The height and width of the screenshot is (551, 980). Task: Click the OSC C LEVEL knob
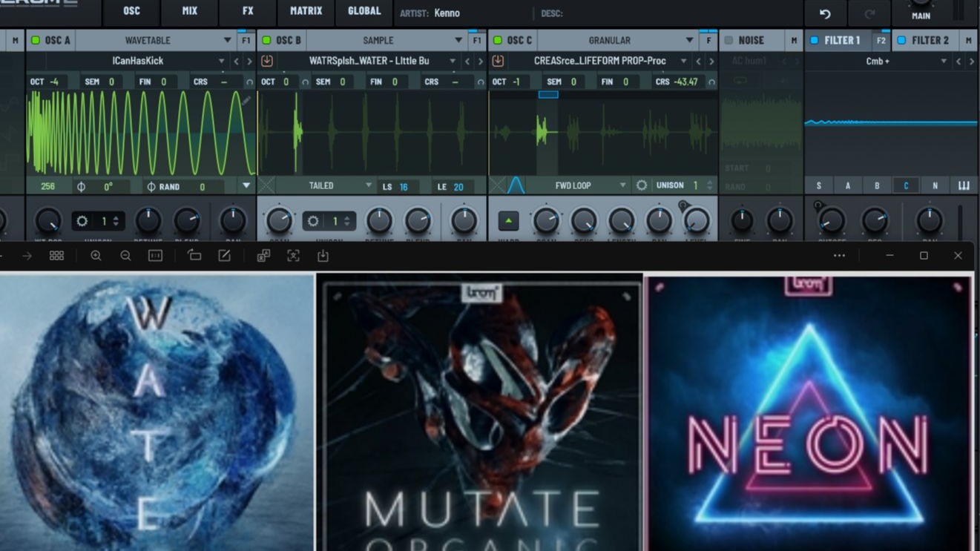(x=696, y=220)
